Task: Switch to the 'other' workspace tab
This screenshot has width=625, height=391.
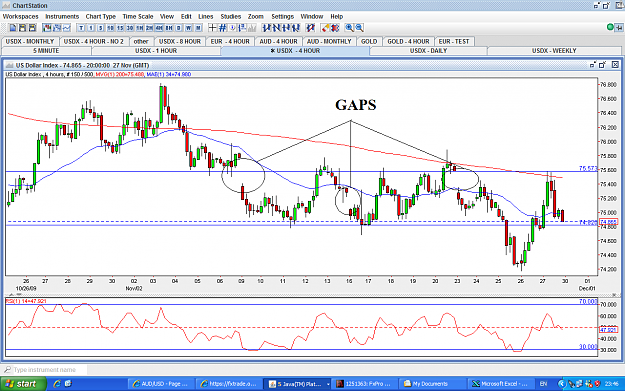Action: click(x=141, y=41)
